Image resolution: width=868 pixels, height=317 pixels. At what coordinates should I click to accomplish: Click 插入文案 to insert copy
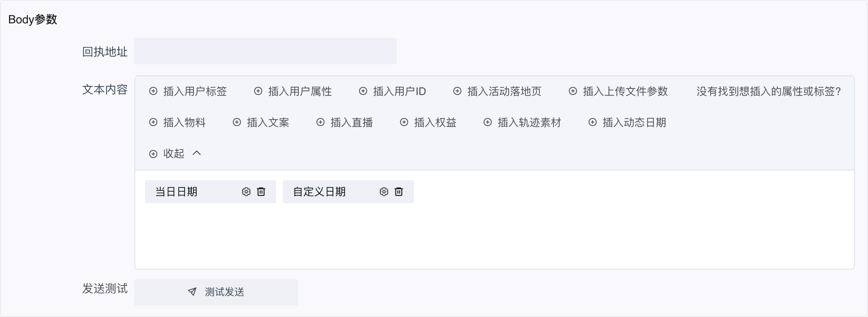click(268, 122)
